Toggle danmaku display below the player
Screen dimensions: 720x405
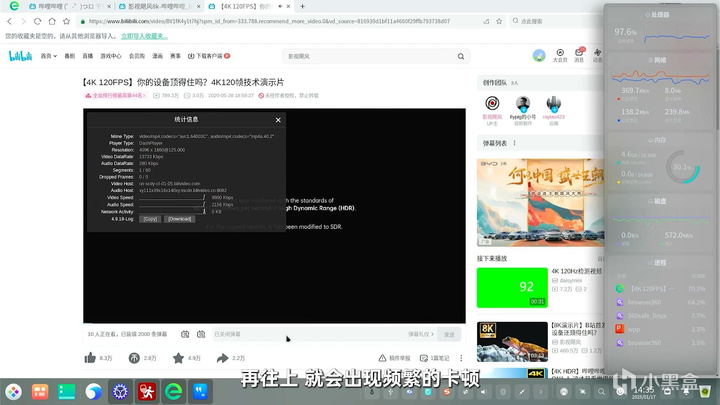pos(185,334)
